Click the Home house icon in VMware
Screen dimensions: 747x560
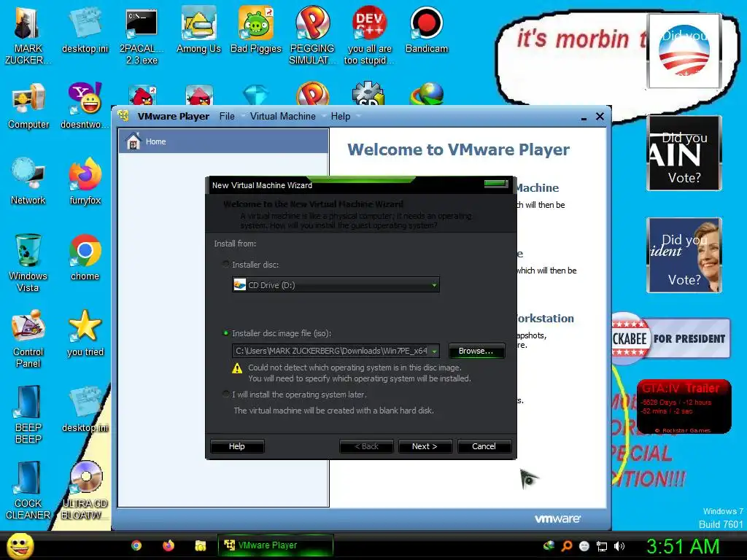click(133, 141)
